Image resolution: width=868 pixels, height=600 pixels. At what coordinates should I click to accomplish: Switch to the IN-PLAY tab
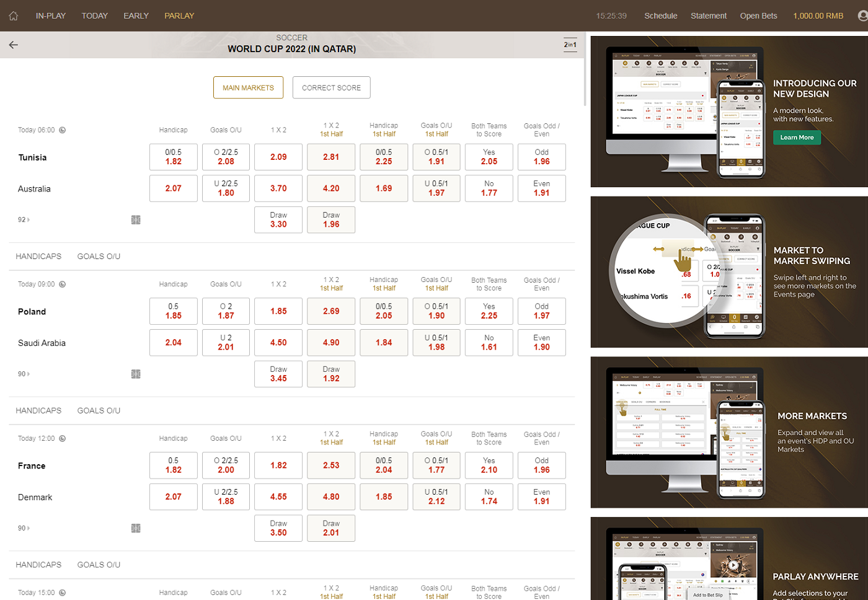point(50,16)
